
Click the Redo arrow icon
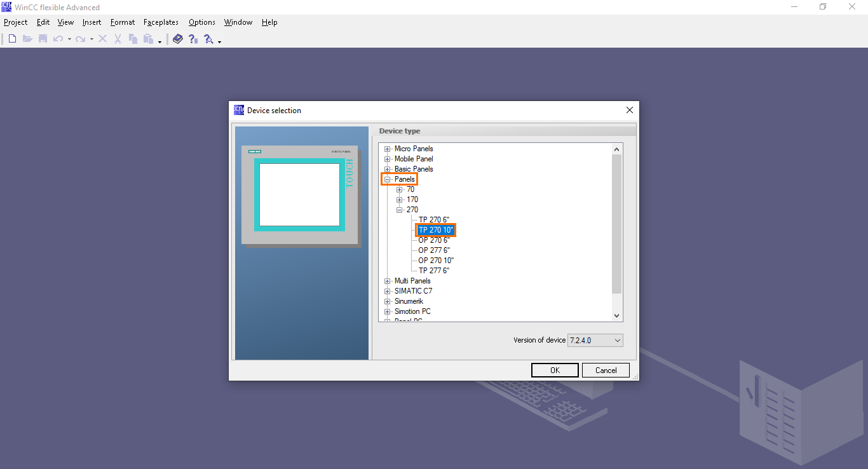[x=80, y=39]
